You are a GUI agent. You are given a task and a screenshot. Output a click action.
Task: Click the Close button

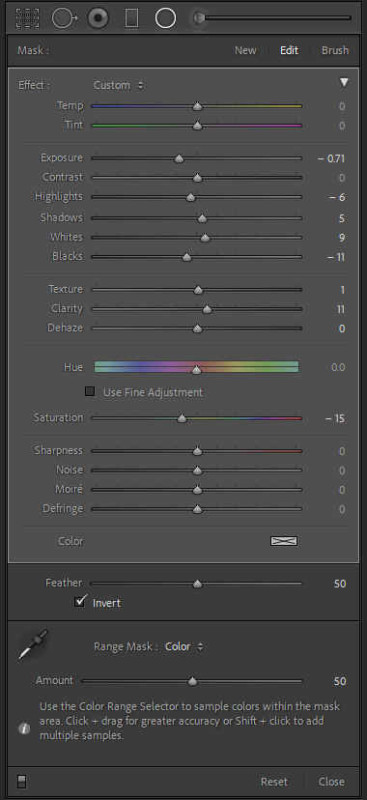pyautogui.click(x=331, y=782)
